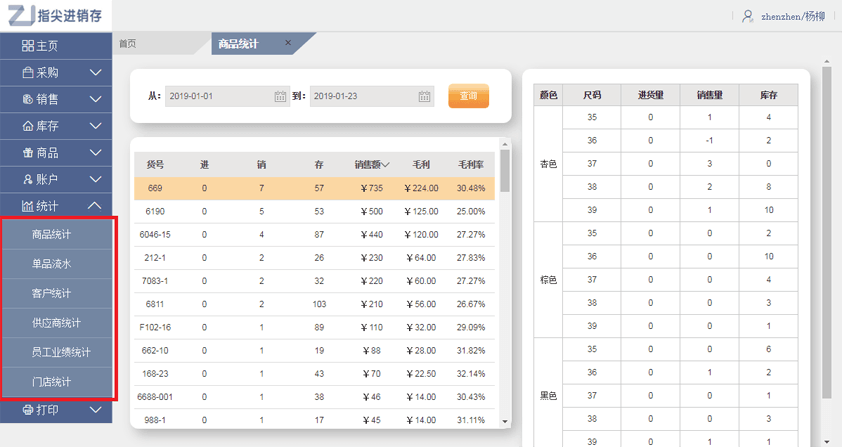Click the 账户 person icon in sidebar
Screen dimensions: 842x447
[x=28, y=180]
